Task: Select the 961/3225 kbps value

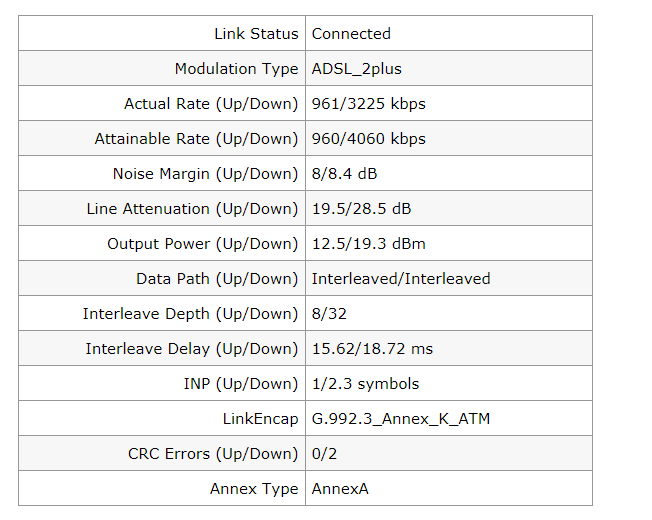Action: click(x=369, y=104)
